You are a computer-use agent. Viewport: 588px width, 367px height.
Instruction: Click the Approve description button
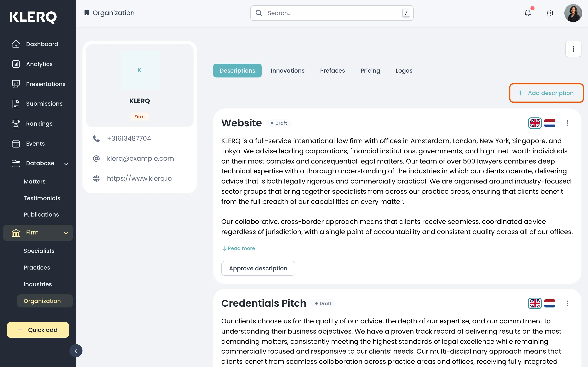click(x=258, y=268)
